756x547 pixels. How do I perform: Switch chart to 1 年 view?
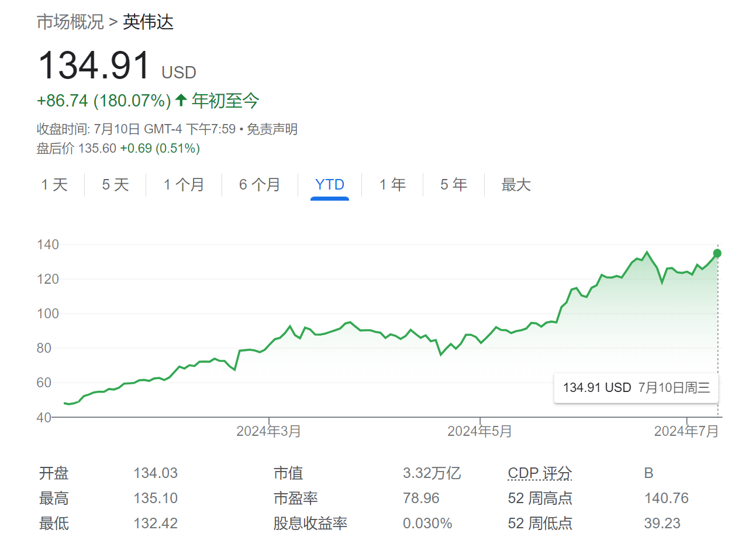[392, 185]
